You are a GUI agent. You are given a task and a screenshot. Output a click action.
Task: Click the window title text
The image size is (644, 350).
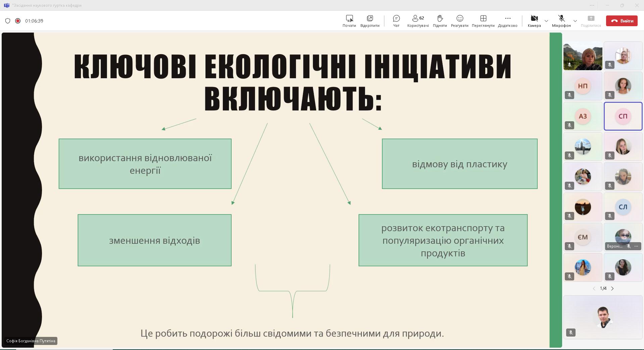tap(47, 5)
